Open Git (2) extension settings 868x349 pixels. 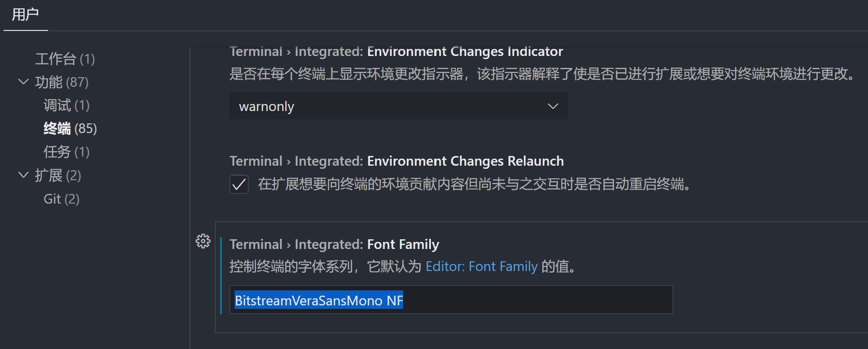click(x=62, y=199)
